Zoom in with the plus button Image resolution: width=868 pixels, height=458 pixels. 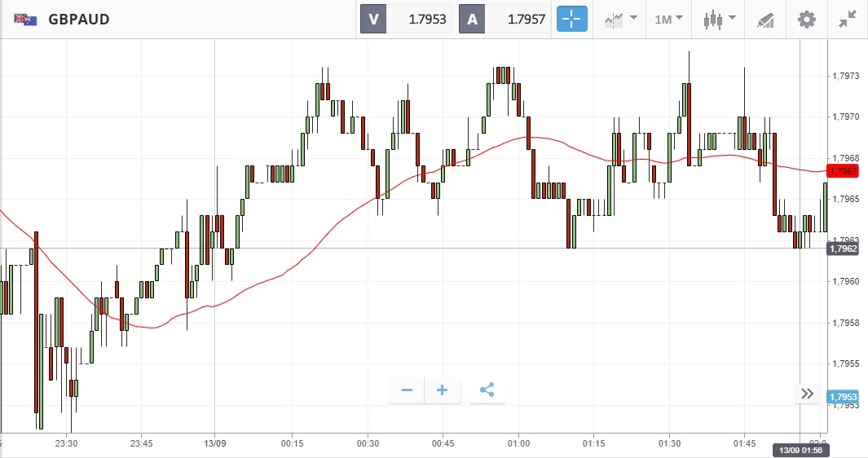[443, 390]
